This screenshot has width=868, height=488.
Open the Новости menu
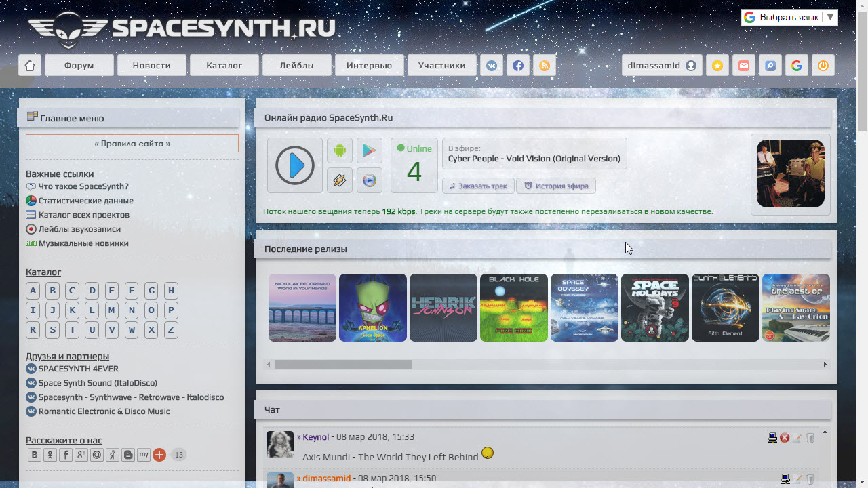coord(151,66)
